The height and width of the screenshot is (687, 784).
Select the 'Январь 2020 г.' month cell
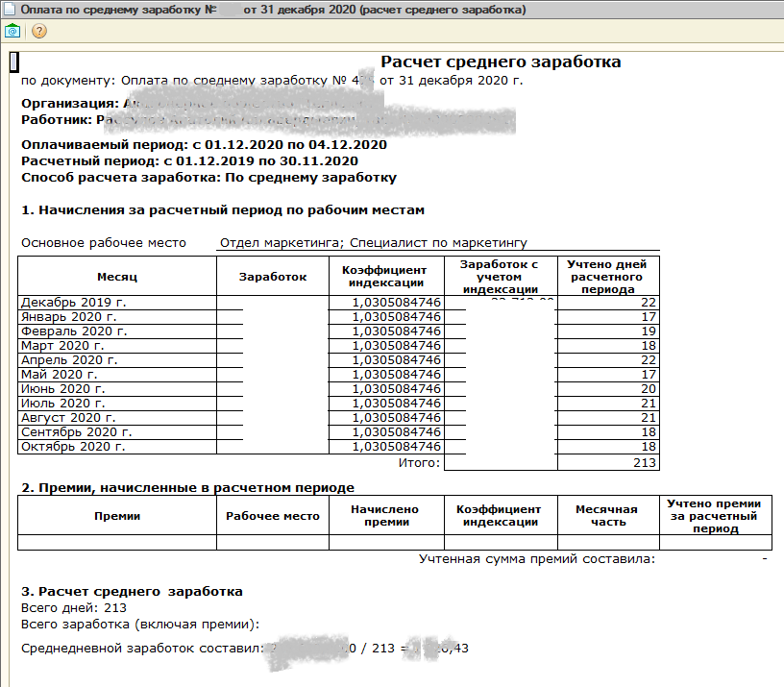tap(117, 317)
